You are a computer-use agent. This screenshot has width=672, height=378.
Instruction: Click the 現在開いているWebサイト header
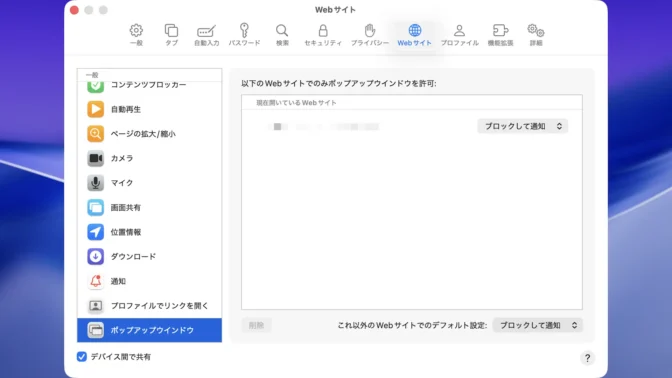coord(296,103)
